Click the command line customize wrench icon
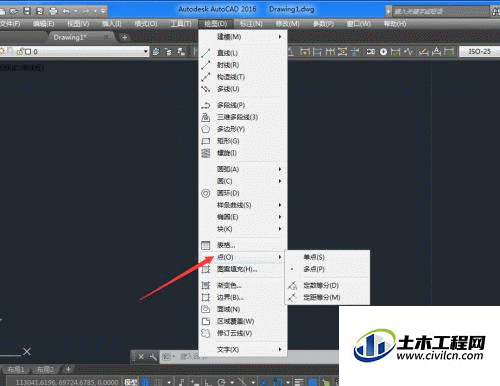500x386 pixels. (153, 357)
